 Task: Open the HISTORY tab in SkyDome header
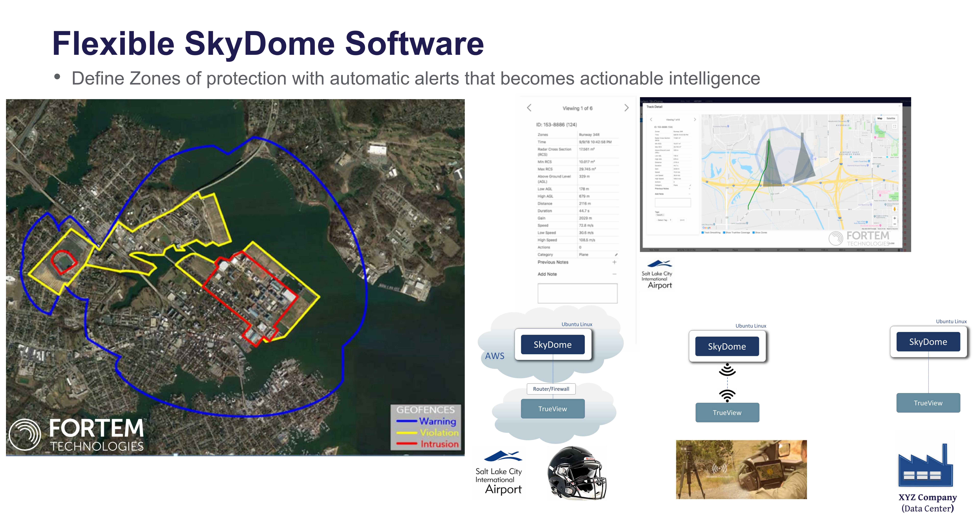pyautogui.click(x=698, y=101)
